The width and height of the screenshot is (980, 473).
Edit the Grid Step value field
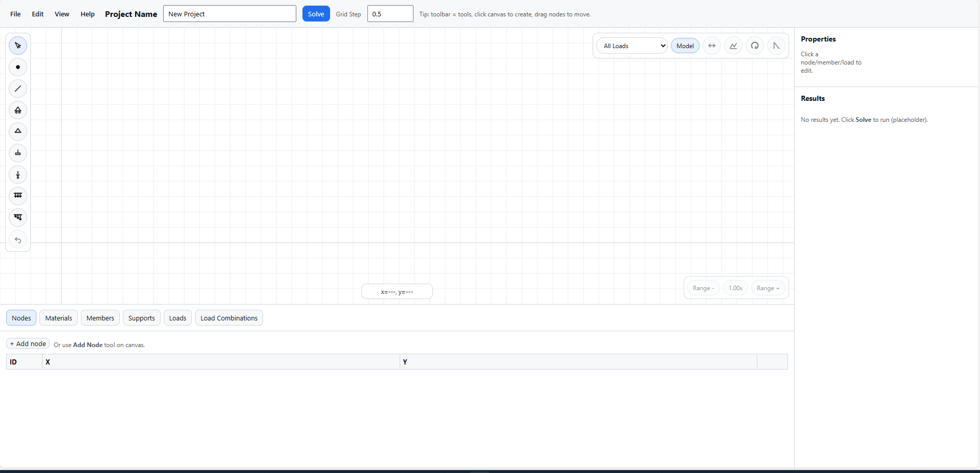pos(390,13)
